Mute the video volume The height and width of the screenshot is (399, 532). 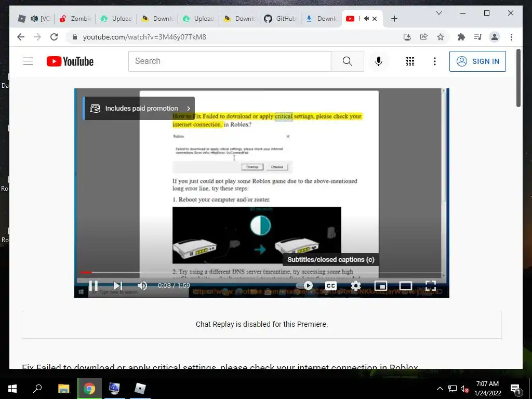142,286
